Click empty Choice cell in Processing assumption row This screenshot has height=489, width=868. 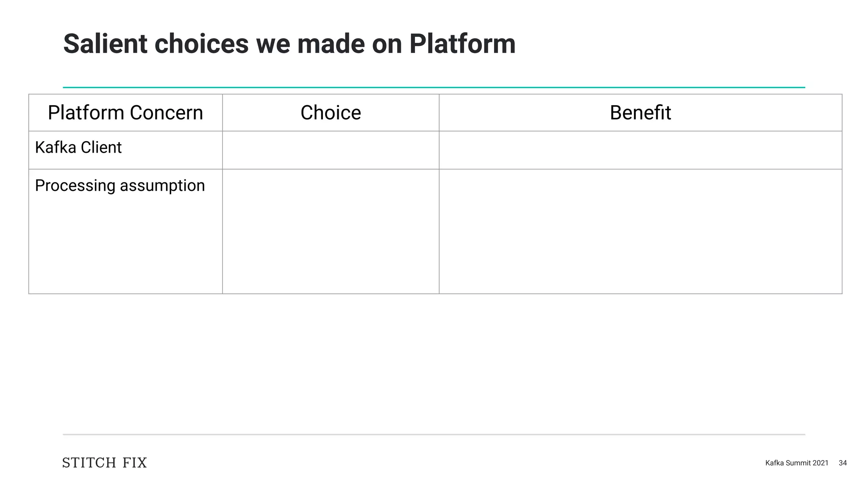331,231
